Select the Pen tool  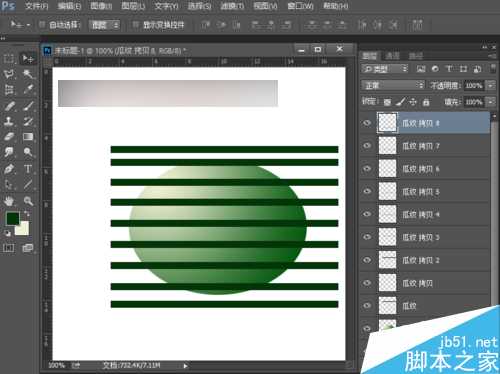(x=9, y=169)
